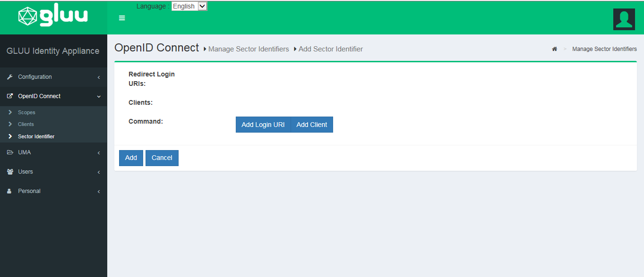Click the OpenID Connect external-link icon
The width and height of the screenshot is (644, 277).
10,96
